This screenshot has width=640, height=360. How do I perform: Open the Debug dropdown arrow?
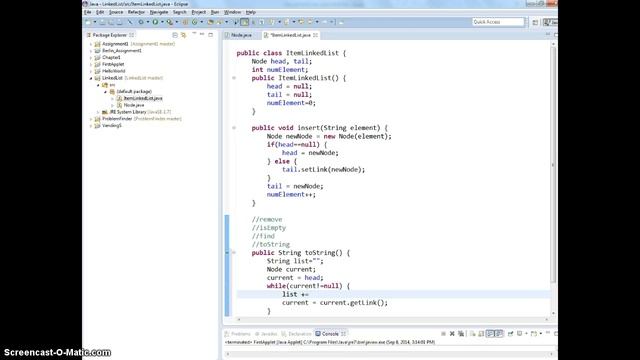pyautogui.click(x=147, y=22)
